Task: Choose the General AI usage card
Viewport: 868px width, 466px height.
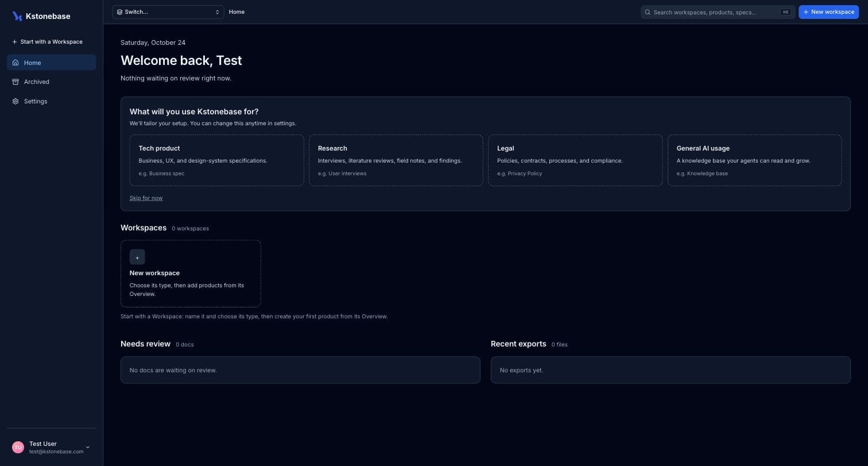Action: [754, 160]
